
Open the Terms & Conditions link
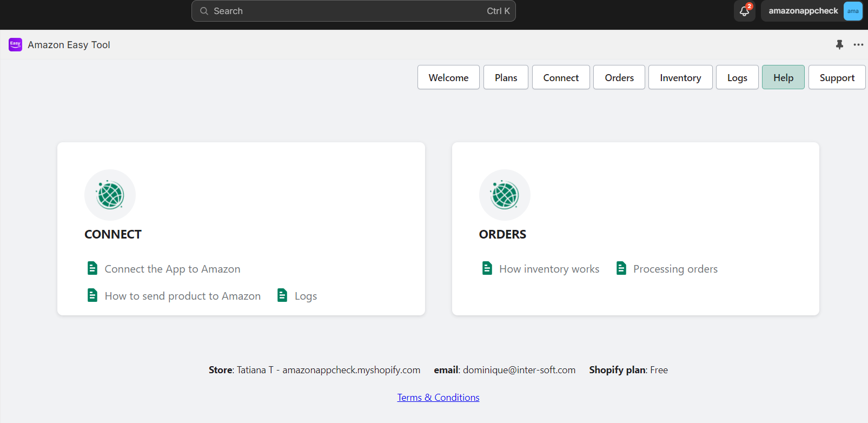tap(438, 398)
